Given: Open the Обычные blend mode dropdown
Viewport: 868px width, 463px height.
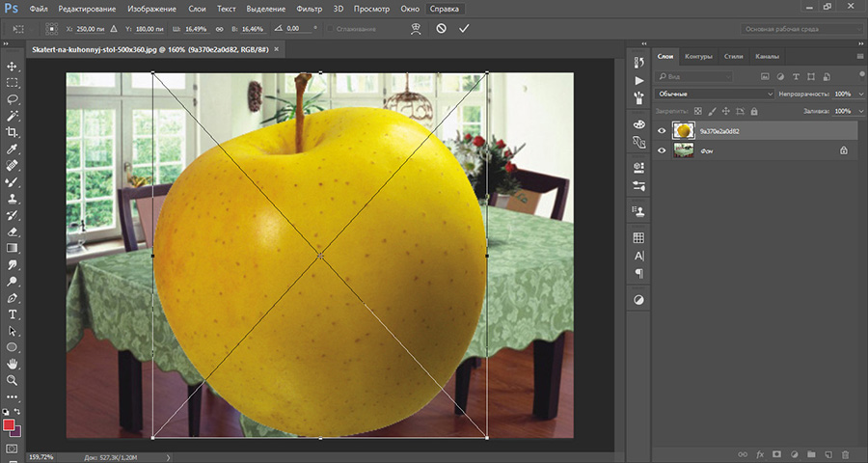Looking at the screenshot, I should (x=714, y=94).
